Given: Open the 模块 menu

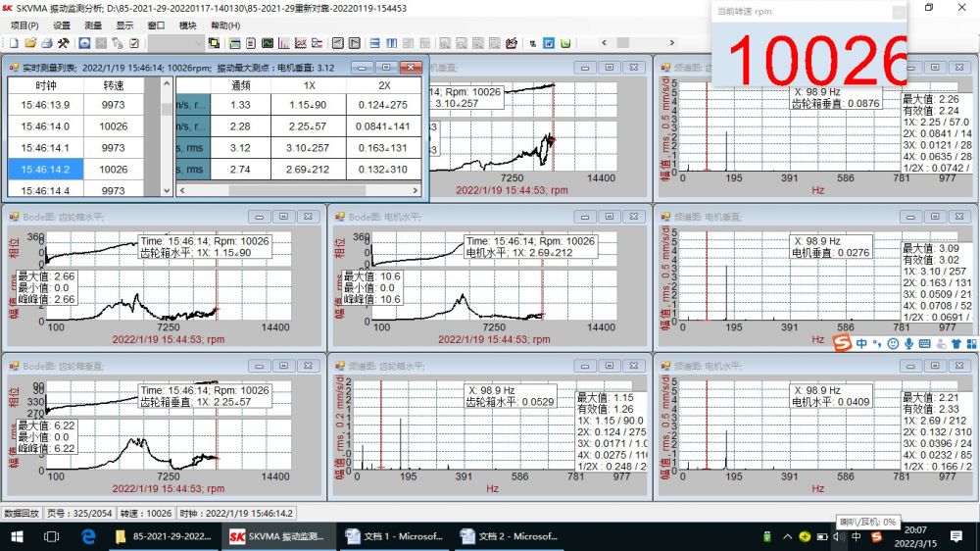Looking at the screenshot, I should click(187, 25).
